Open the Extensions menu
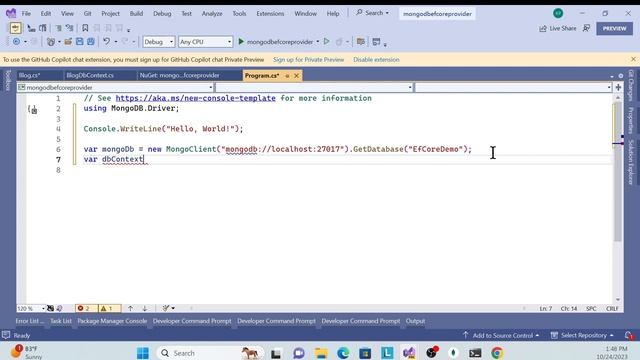 [x=270, y=13]
